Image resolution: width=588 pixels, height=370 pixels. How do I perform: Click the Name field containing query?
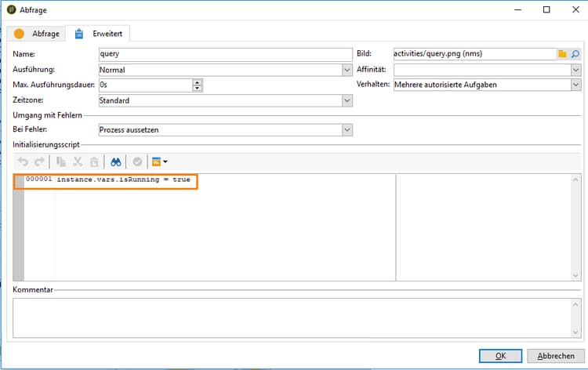click(225, 54)
